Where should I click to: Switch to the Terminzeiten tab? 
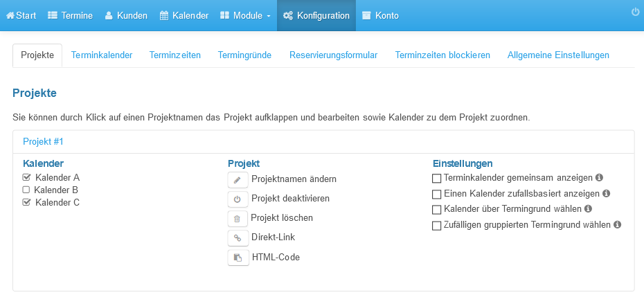point(175,55)
